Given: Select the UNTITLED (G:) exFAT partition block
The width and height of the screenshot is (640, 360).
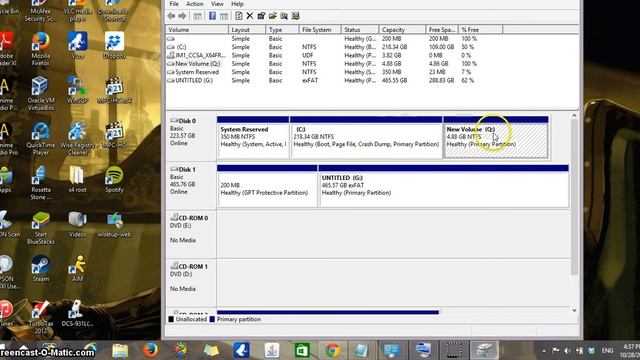Looking at the screenshot, I should coord(443,186).
